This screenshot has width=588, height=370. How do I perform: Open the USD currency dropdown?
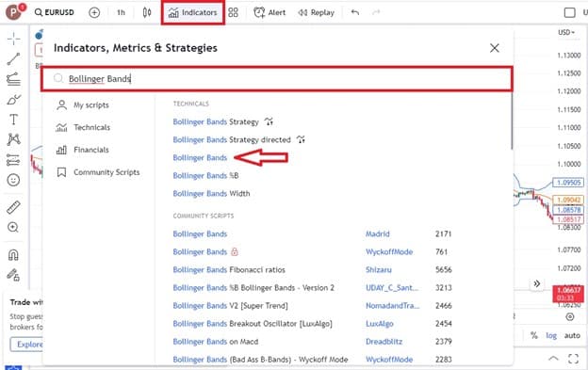[566, 33]
